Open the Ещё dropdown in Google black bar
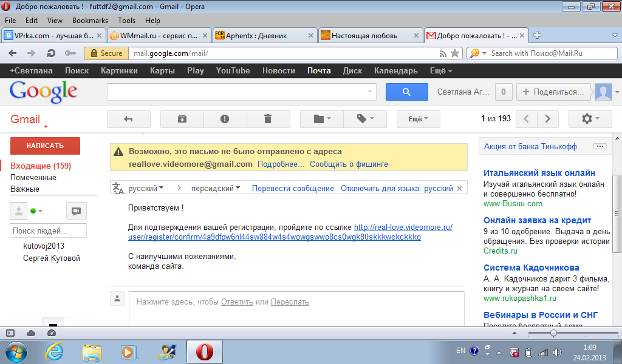This screenshot has width=622, height=364. (441, 71)
